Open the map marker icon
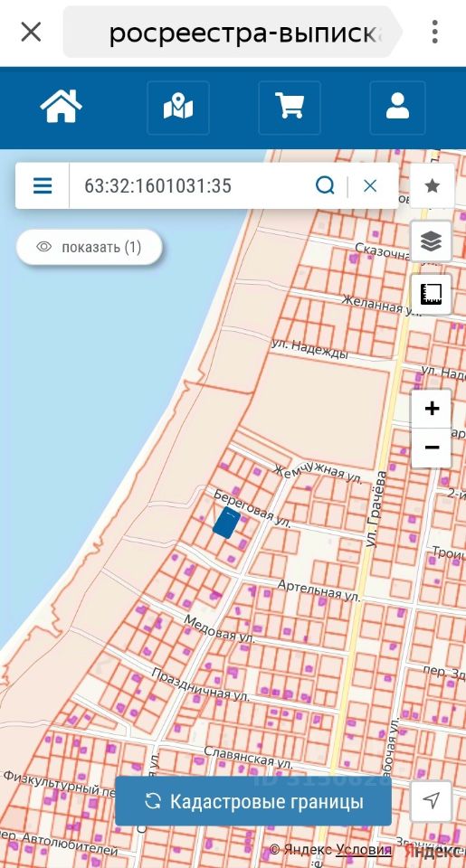 coord(178,108)
